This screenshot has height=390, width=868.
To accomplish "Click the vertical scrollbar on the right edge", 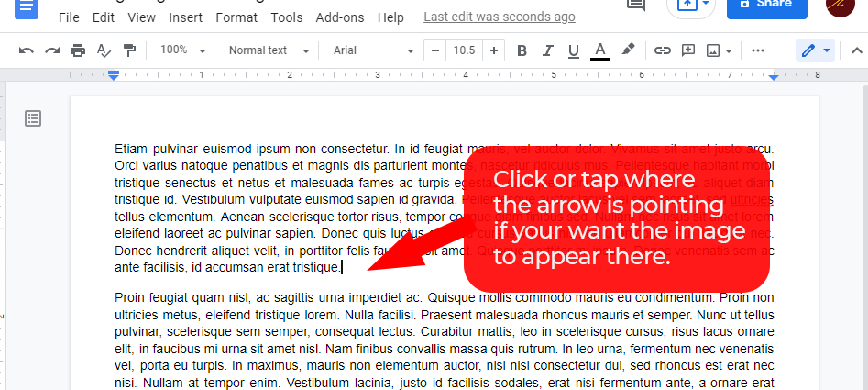I will pyautogui.click(x=865, y=239).
